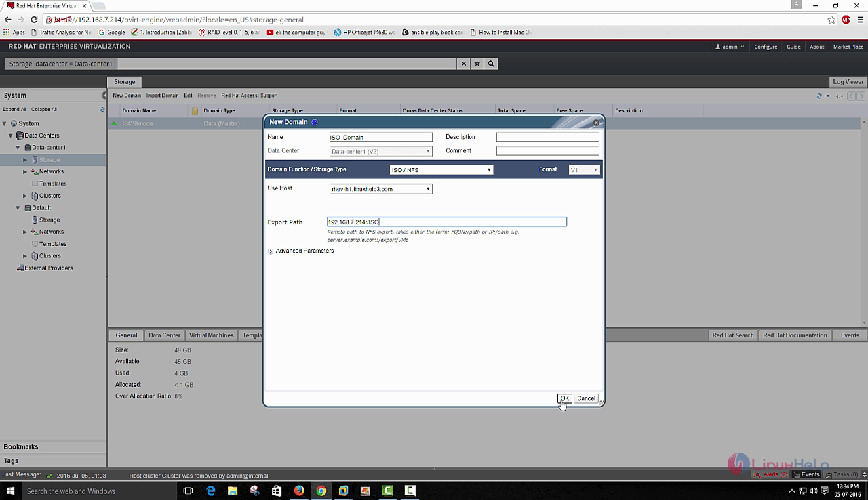Launch Microsoft Edge from taskbar

pos(211,491)
